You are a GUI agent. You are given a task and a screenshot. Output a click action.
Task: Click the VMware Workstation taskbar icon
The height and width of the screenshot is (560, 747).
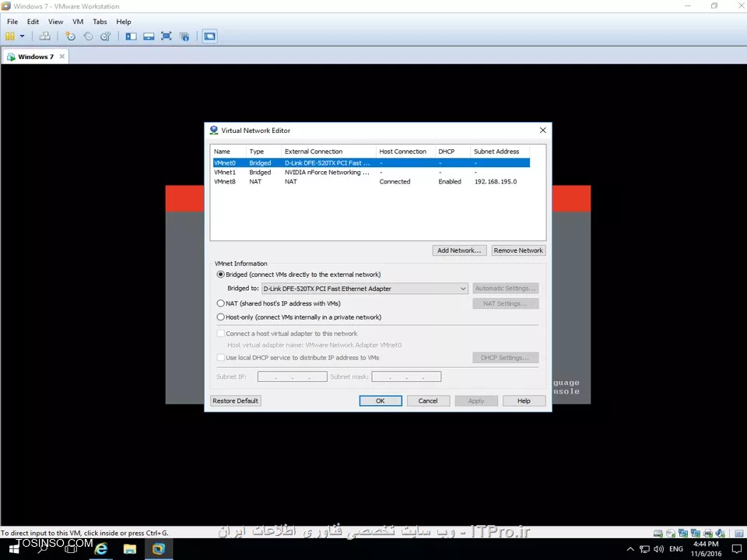[x=158, y=549]
